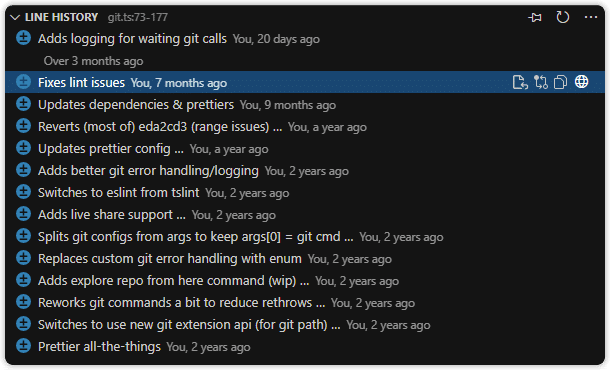Compare icon on Fixes lint issues row
Image resolution: width=610 pixels, height=370 pixels.
point(541,82)
